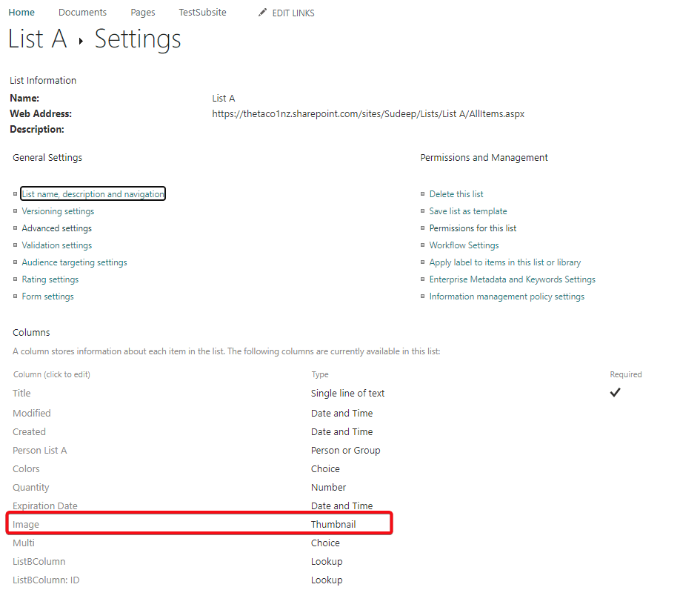Click the Permissions and Management heading
700x590 pixels.
point(484,158)
